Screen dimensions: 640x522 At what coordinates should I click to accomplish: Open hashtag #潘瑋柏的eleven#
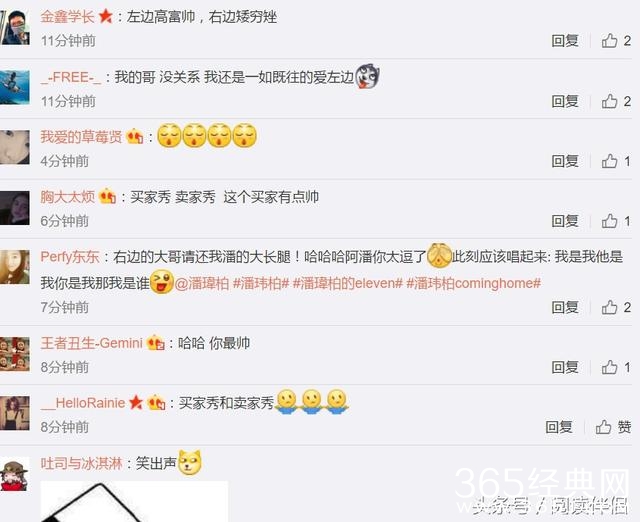[x=348, y=283]
